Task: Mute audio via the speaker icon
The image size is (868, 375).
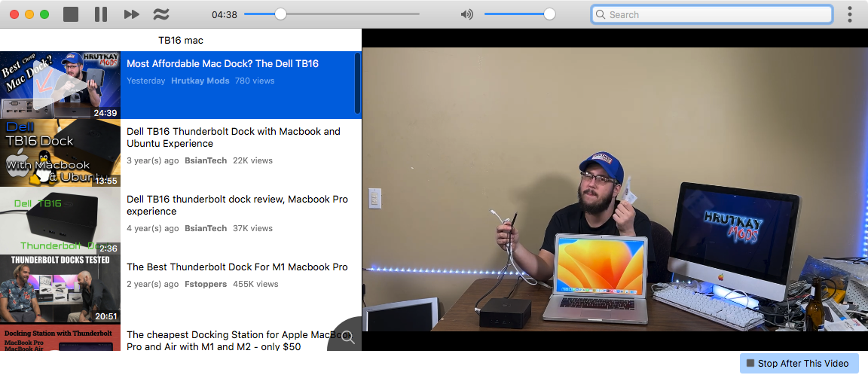Action: click(x=466, y=14)
